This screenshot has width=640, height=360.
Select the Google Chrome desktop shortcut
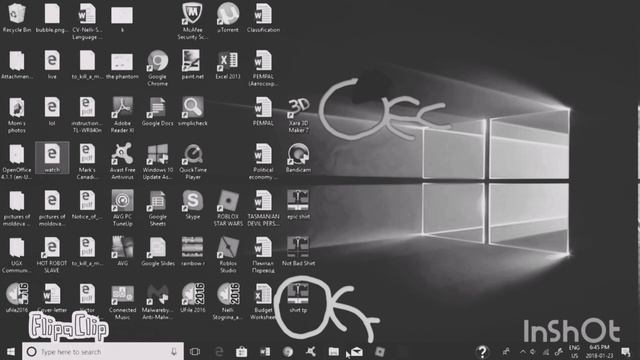(158, 68)
